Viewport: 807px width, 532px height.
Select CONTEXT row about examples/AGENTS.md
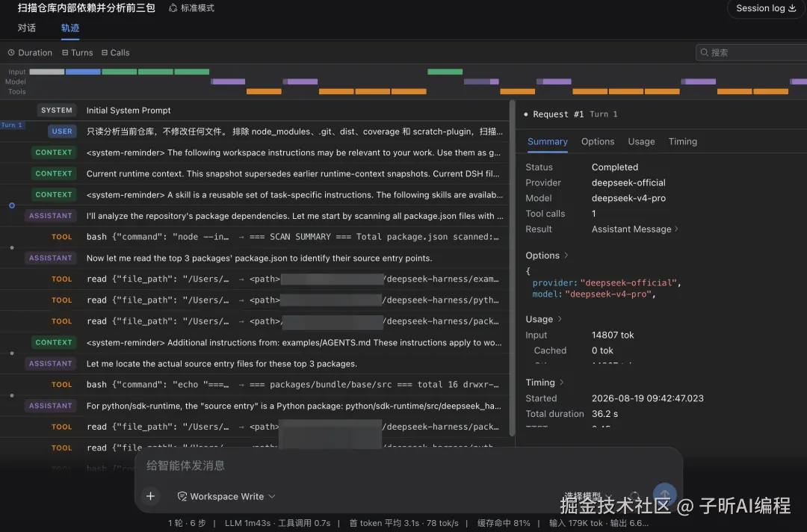(255, 342)
